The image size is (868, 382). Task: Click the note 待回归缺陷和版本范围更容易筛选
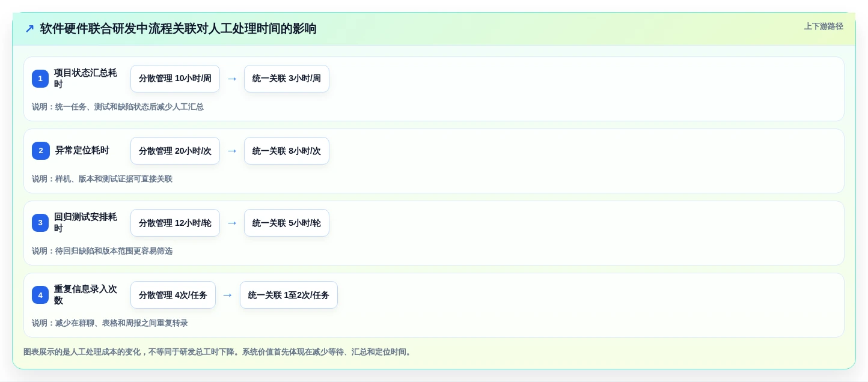pyautogui.click(x=114, y=251)
